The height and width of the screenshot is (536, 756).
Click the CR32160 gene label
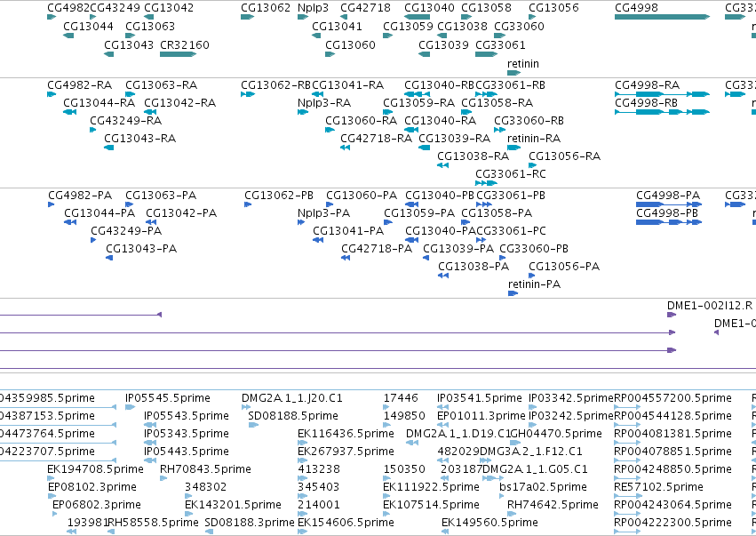tap(185, 44)
